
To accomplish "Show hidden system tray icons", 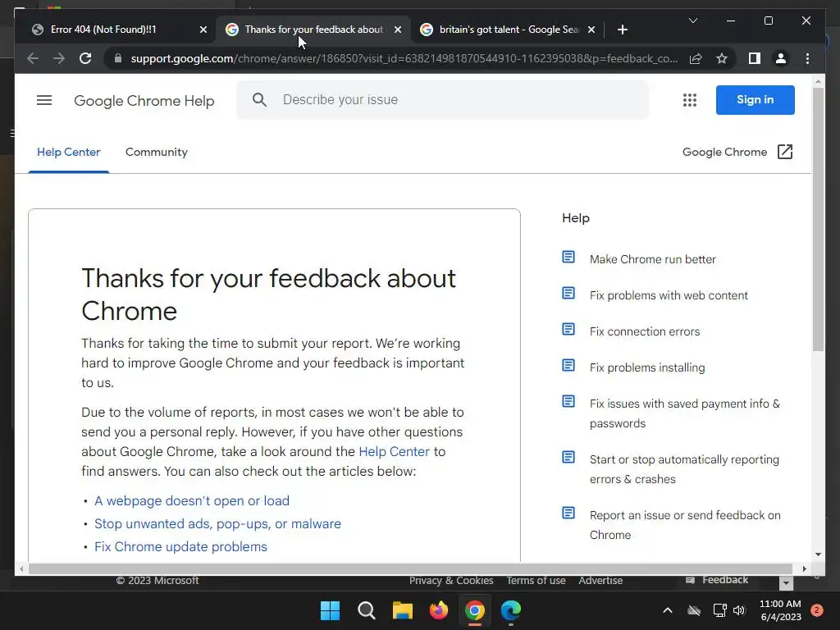I will point(668,610).
